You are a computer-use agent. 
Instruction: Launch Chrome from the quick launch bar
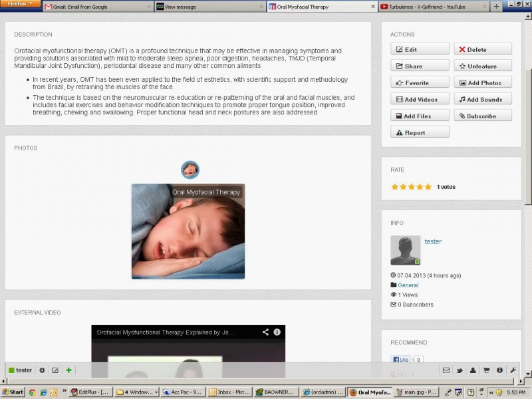pos(32,392)
